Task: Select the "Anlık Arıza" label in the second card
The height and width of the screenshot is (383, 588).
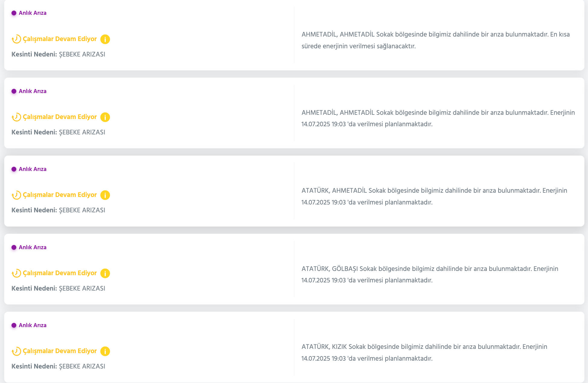Action: pos(33,91)
